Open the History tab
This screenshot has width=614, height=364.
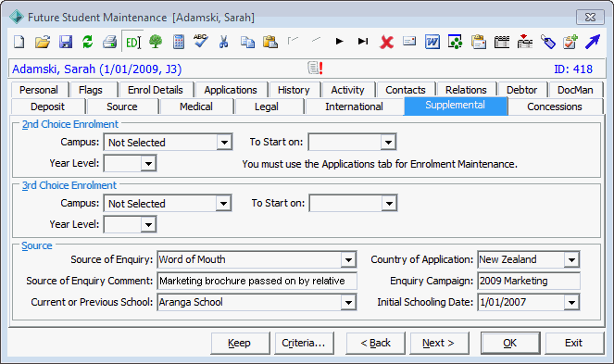click(294, 90)
